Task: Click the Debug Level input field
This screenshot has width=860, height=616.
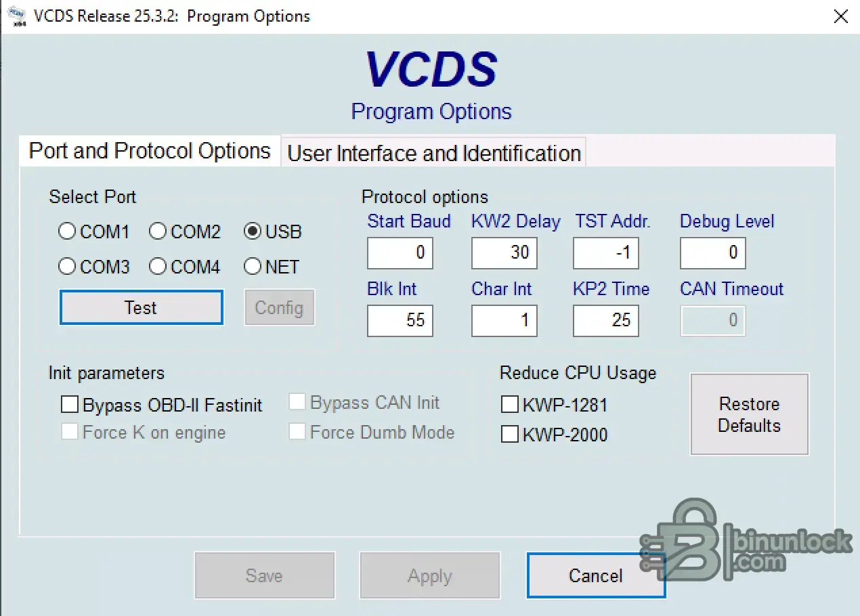Action: (712, 252)
